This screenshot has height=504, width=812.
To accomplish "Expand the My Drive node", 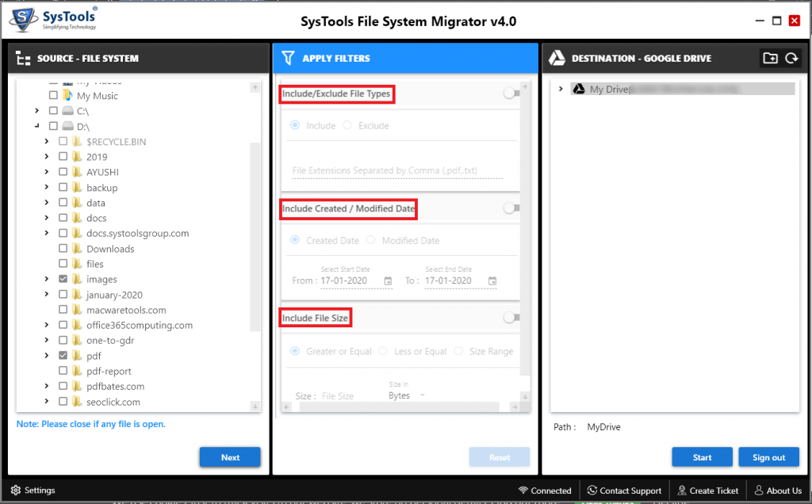I will (x=561, y=90).
